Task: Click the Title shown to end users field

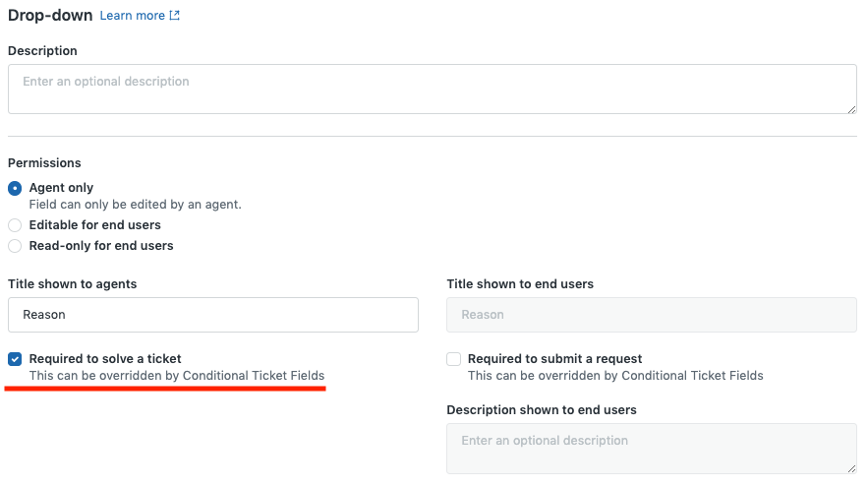Action: pyautogui.click(x=652, y=315)
